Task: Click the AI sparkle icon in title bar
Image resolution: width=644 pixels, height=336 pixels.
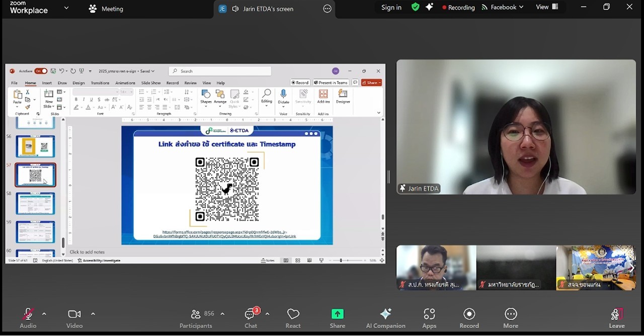Action: click(x=429, y=7)
